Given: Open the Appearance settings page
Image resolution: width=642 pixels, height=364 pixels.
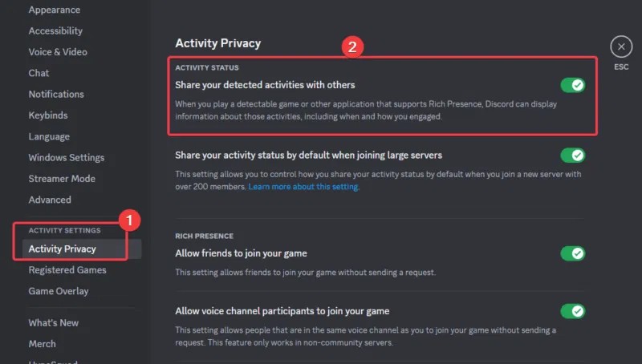Looking at the screenshot, I should tap(54, 10).
